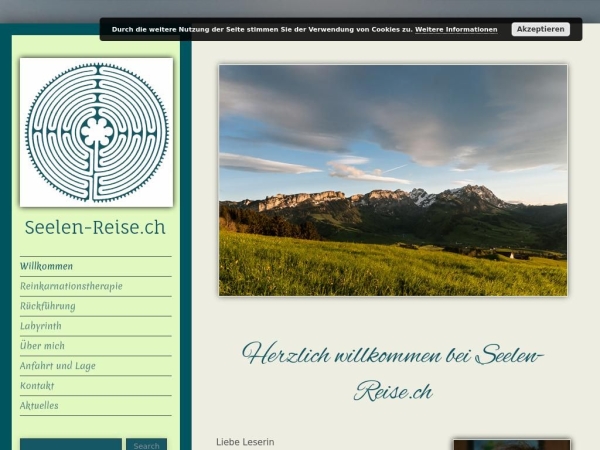Navigate to Über mich
This screenshot has height=450, width=600.
click(x=42, y=346)
